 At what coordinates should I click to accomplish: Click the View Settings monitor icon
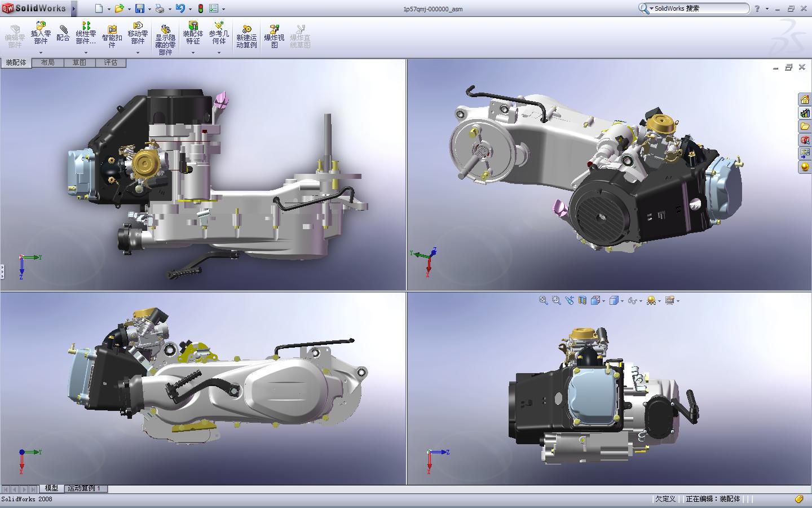(670, 300)
